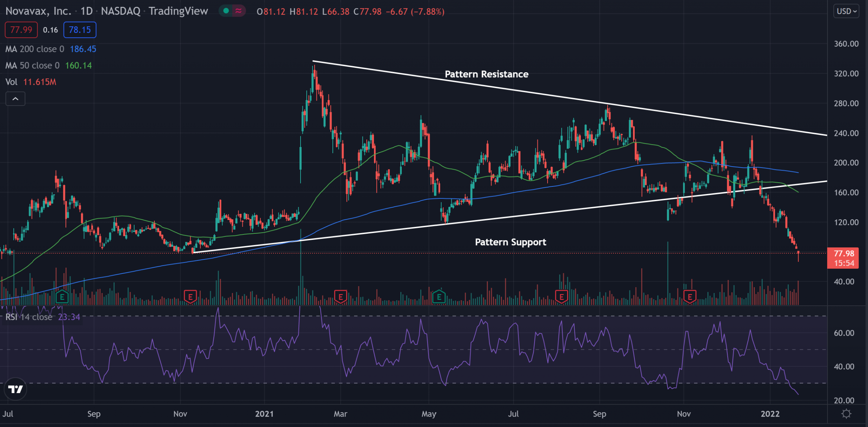Select the MA 200 close indicator label
This screenshot has width=868, height=427.
[x=35, y=49]
